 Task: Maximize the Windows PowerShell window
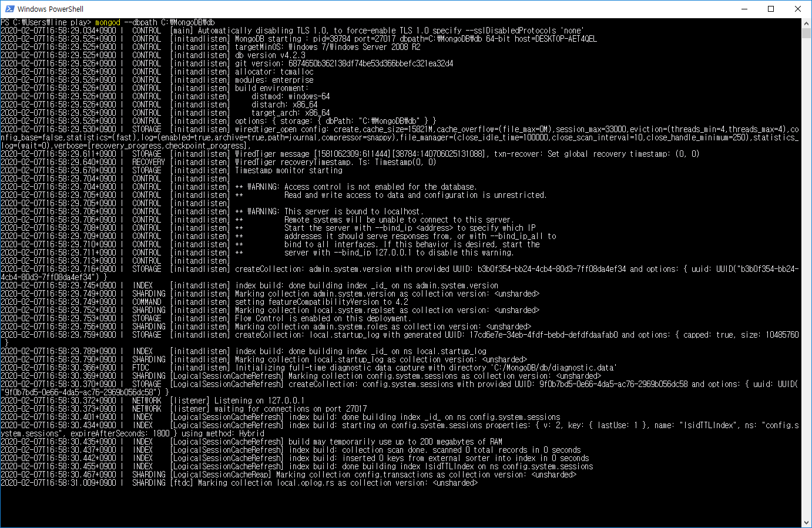pos(771,9)
